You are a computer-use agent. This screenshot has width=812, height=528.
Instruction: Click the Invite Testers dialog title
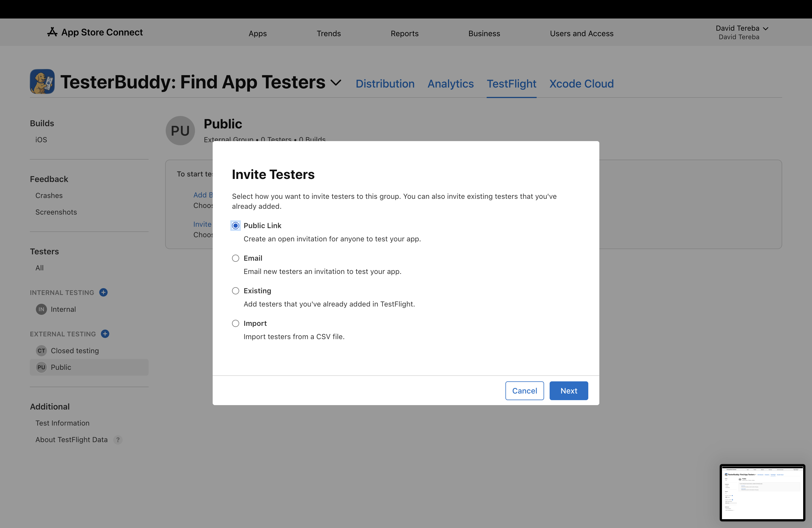tap(273, 174)
